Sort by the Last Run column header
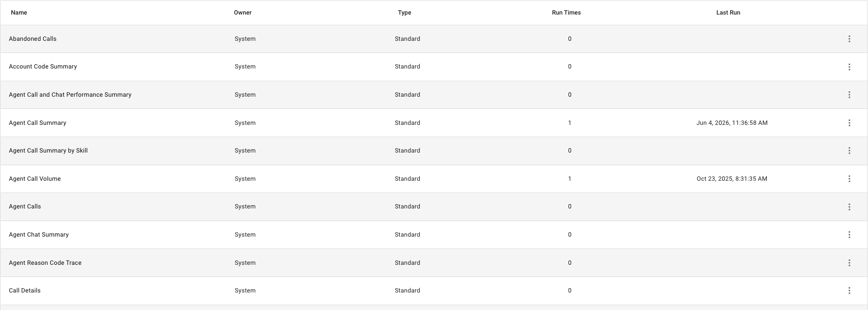The width and height of the screenshot is (868, 310). tap(728, 13)
